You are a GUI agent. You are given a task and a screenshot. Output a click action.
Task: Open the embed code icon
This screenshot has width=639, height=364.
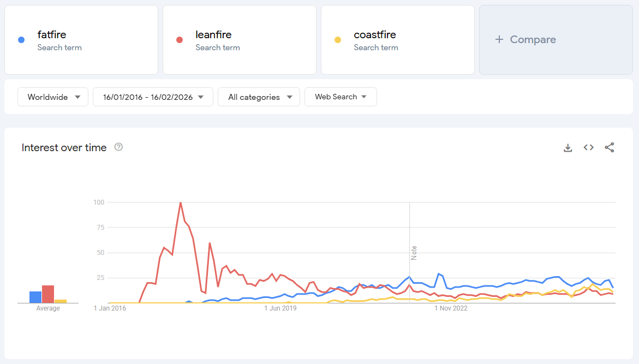point(588,147)
